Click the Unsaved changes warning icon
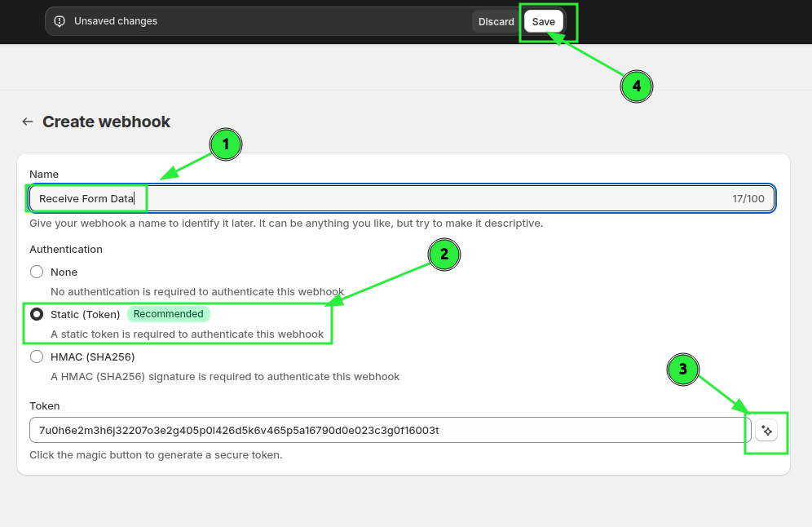 (60, 21)
